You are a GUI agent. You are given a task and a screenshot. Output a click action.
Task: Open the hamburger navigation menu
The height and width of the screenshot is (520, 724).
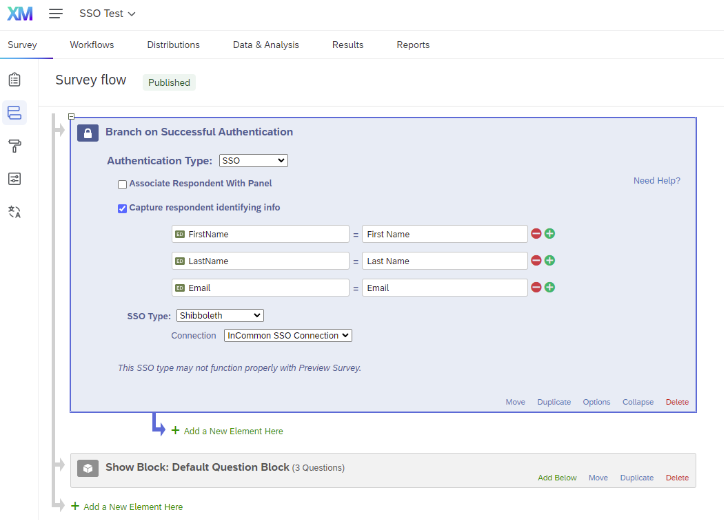[x=56, y=13]
